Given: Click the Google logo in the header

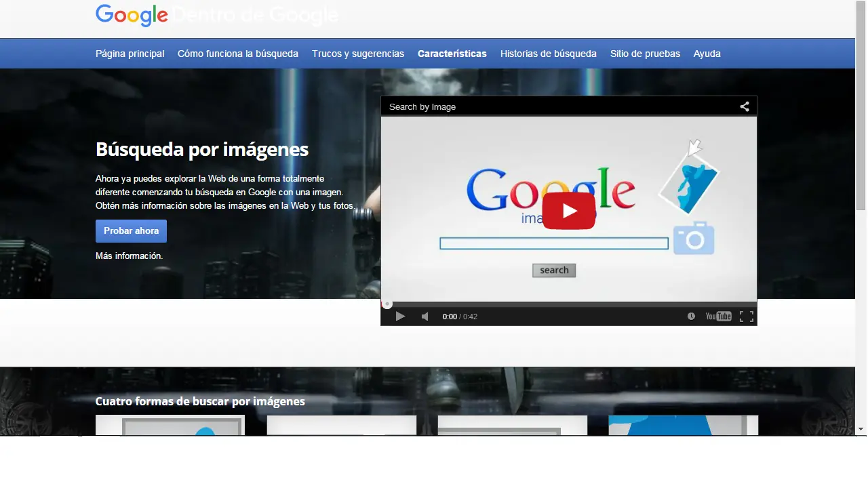Looking at the screenshot, I should point(132,15).
